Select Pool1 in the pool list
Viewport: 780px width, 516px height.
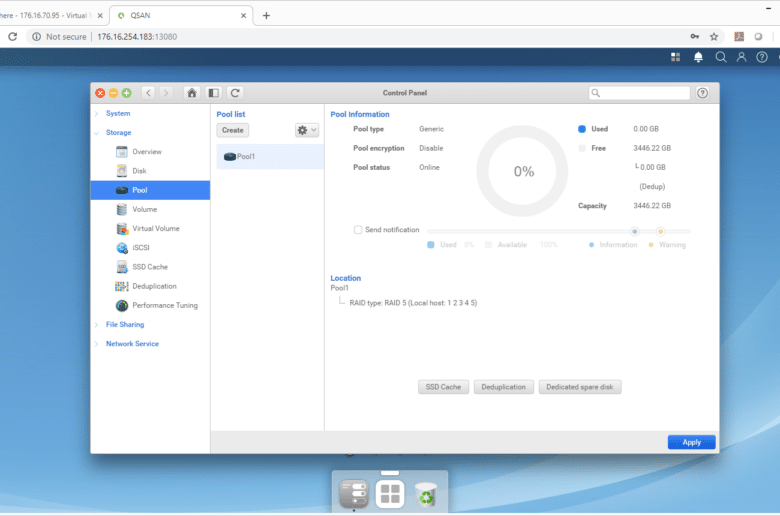coord(270,156)
